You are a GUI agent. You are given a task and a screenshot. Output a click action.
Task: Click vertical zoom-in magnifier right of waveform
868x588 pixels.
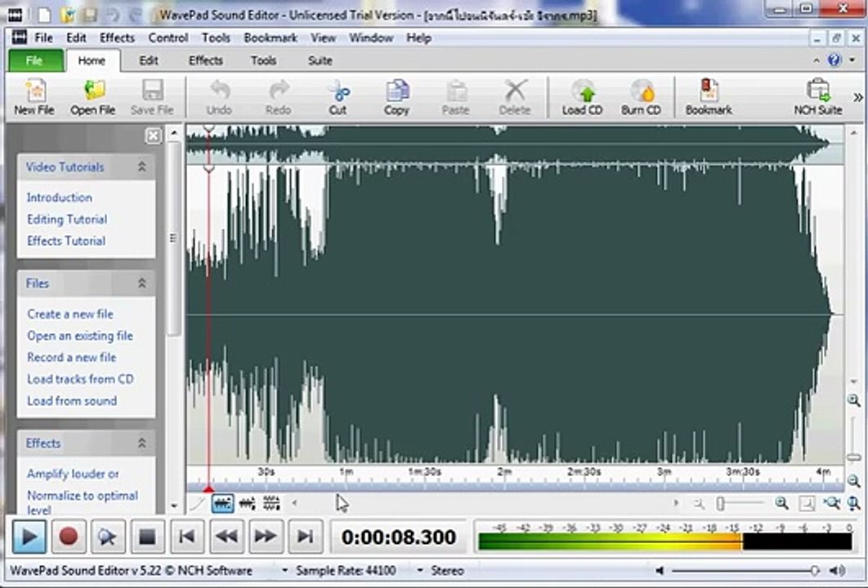tap(854, 400)
